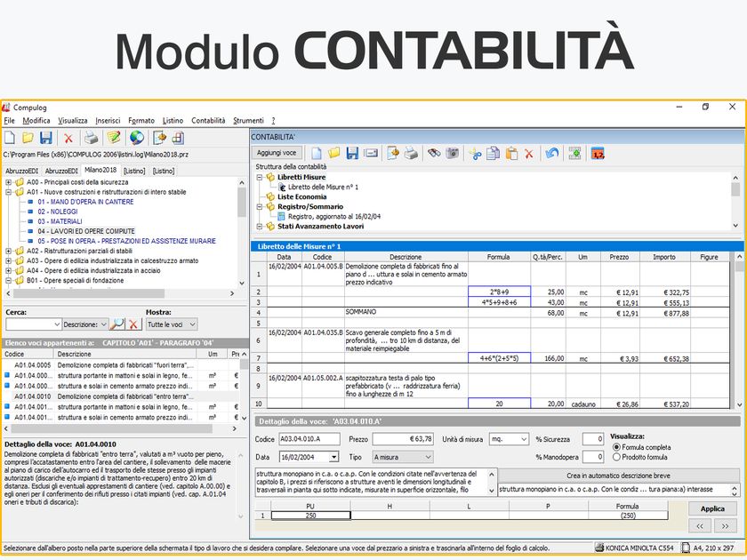
Task: Collapse the A01 Nuove costruzioni tree node
Action: tap(8, 192)
